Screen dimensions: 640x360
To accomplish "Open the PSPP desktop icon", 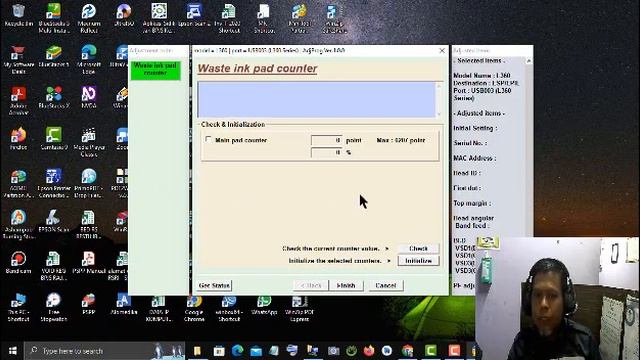I will click(89, 304).
